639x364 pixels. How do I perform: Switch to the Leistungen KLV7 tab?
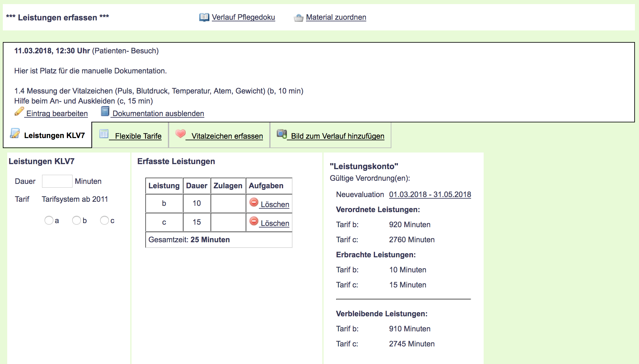[54, 136]
